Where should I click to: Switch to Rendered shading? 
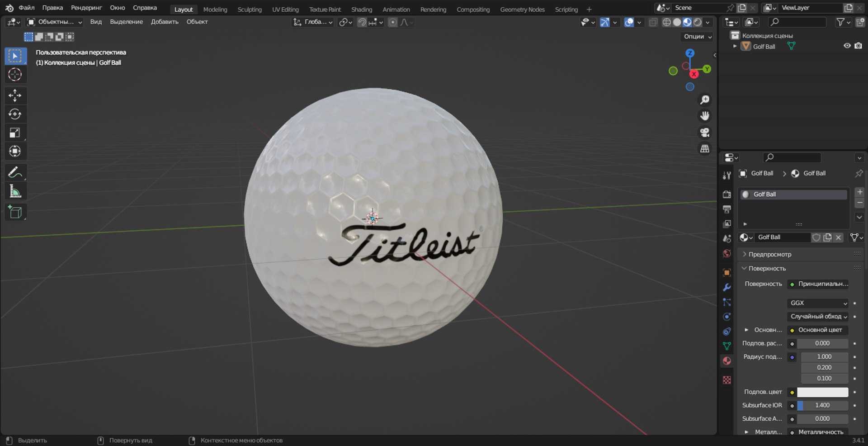pyautogui.click(x=698, y=22)
